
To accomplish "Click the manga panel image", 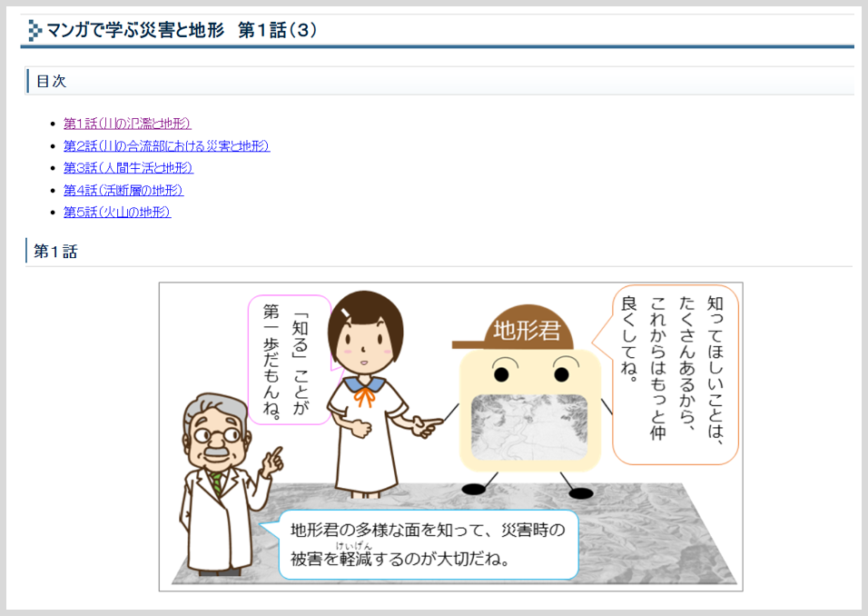I will tap(450, 436).
